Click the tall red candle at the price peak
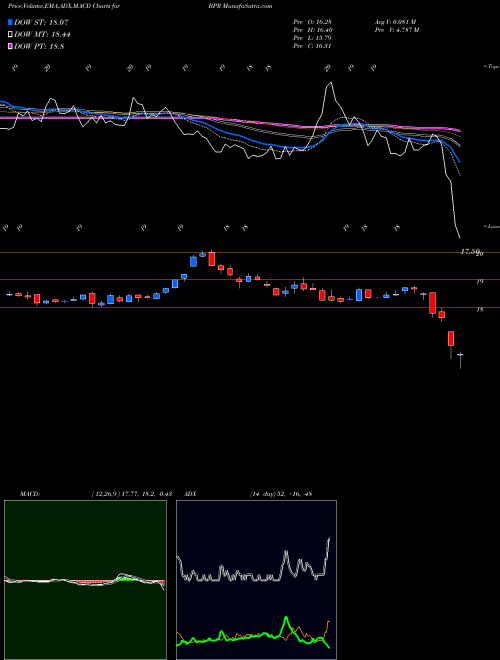The height and width of the screenshot is (660, 500). pyautogui.click(x=212, y=258)
